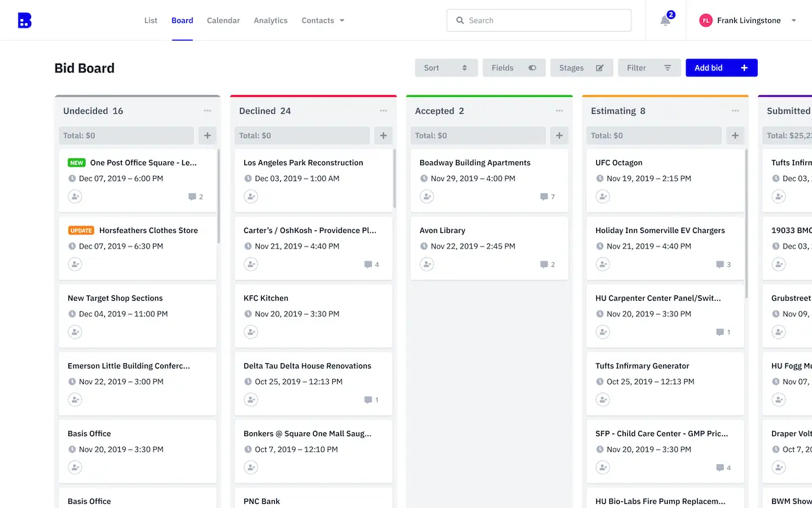Open comments on Carter's / OshKosh card
812x508 pixels.
point(371,265)
